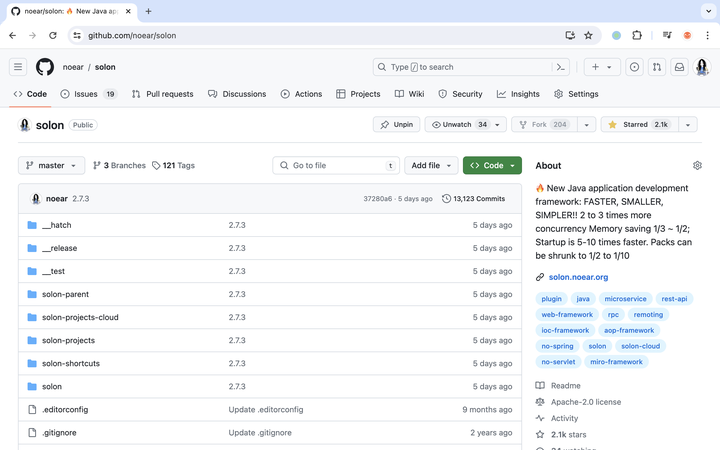Toggle Unwatch for this repository
720x450 pixels.
458,125
